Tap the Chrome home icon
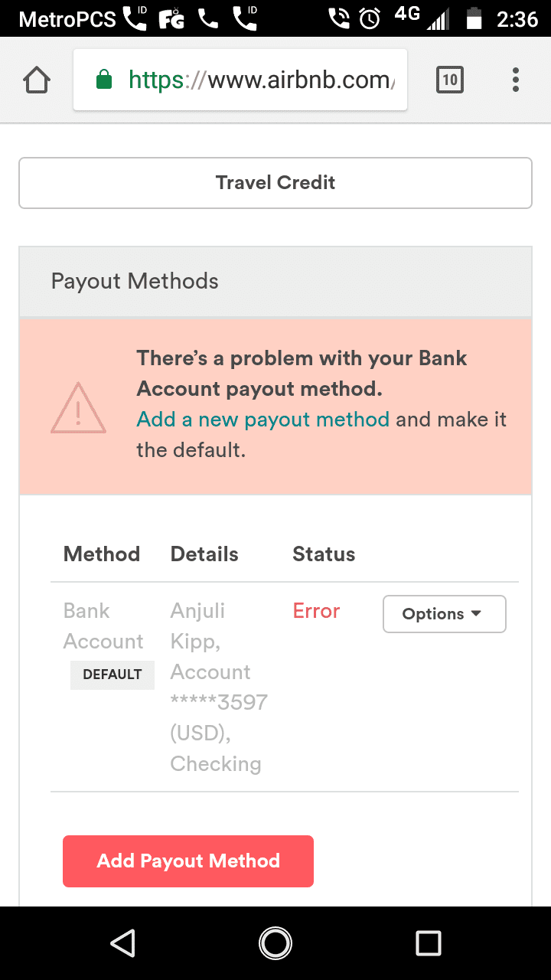The width and height of the screenshot is (551, 980). 37,80
